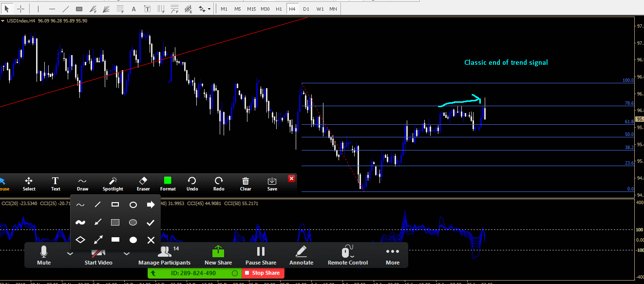Select the Crosshair tool in MetaTrader toolbar

[20, 8]
